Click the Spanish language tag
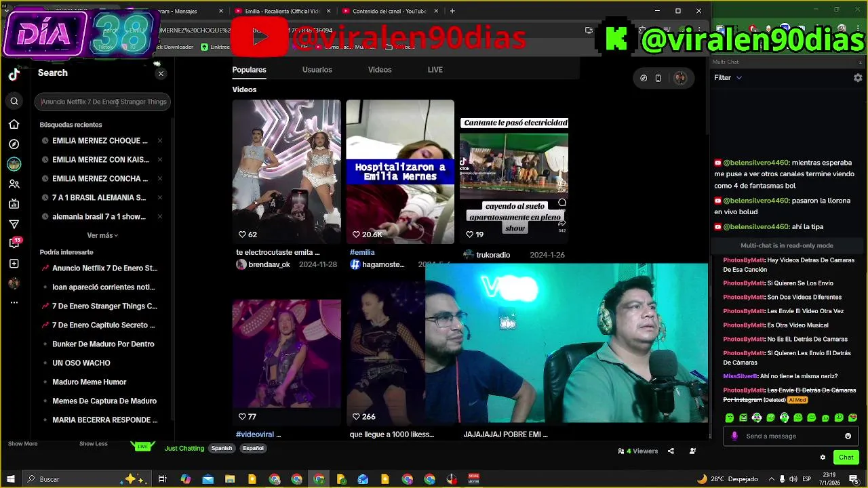Image resolution: width=868 pixels, height=488 pixels. pos(222,449)
